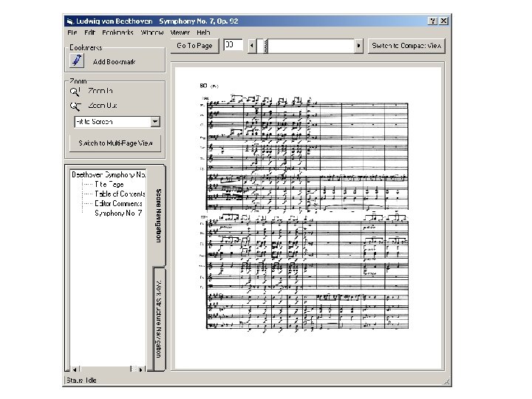Click the Add Bookmark label
The image size is (532, 399).
[114, 62]
